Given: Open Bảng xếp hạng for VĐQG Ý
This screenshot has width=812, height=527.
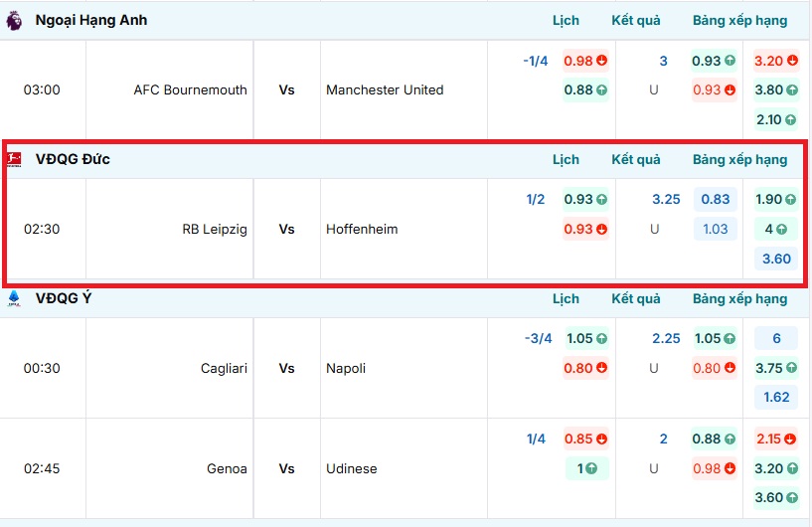Looking at the screenshot, I should point(739,298).
